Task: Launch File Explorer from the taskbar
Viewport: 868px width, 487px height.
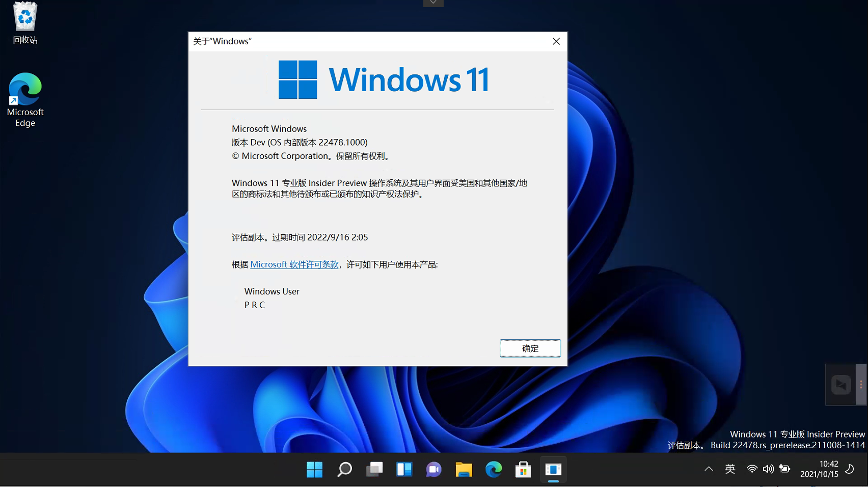Action: coord(463,469)
